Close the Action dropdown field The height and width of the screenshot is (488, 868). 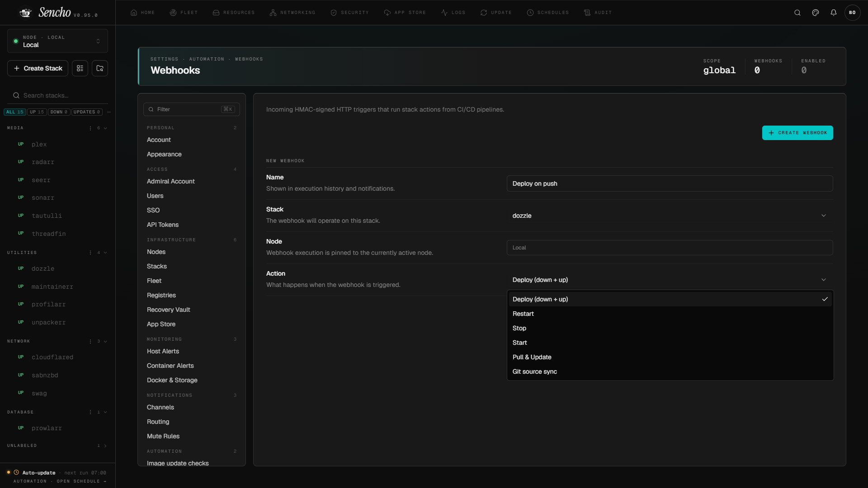[x=670, y=280]
